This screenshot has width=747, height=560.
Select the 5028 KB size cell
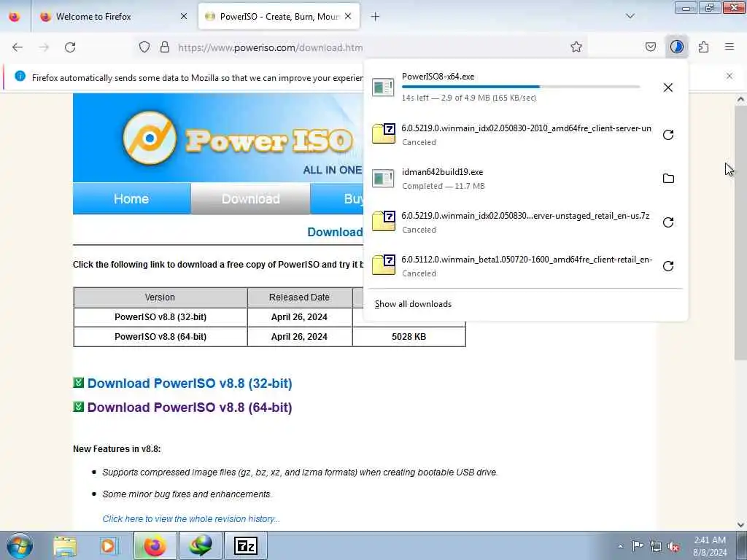(x=409, y=337)
